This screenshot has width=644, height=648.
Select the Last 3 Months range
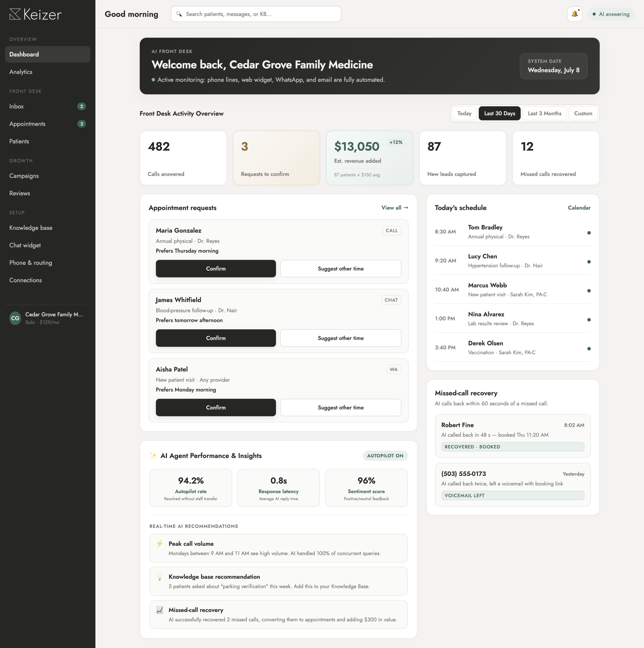click(x=545, y=113)
